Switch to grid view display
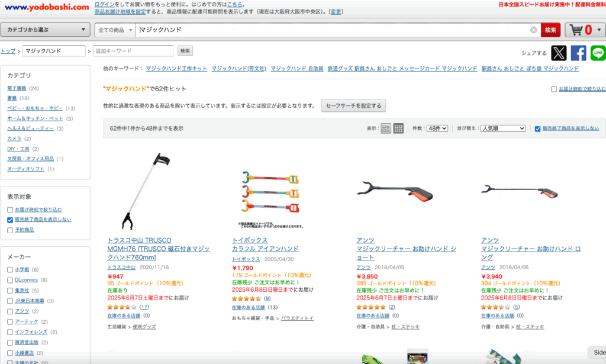Viewport: 606px width, 364px height. (398, 128)
